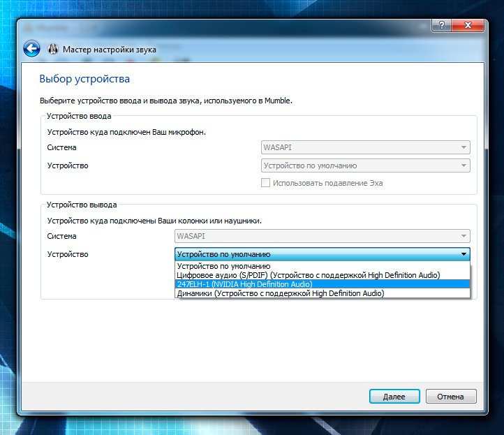Click the Отмена button
Viewport: 504px width, 435px height.
point(451,397)
